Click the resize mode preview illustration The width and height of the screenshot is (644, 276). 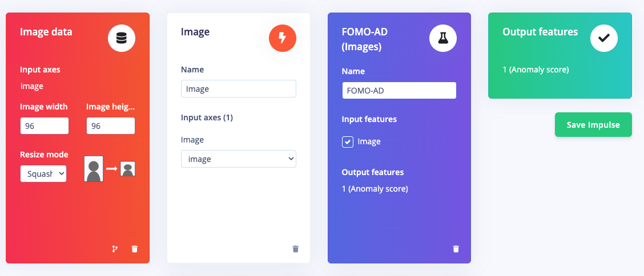[x=110, y=169]
